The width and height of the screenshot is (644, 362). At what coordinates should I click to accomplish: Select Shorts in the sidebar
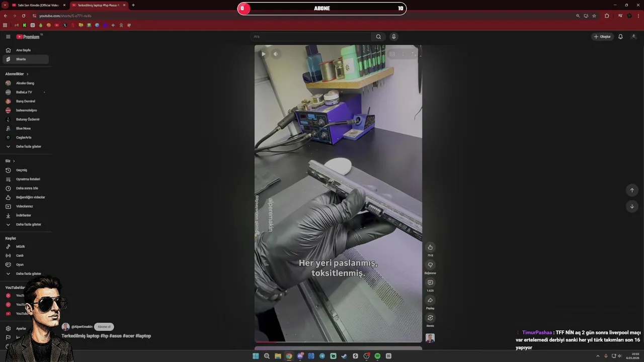(x=25, y=59)
